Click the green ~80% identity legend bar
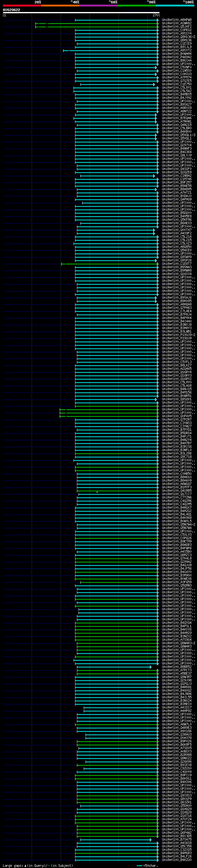The height and width of the screenshot is (868, 197). click(x=137, y=6)
